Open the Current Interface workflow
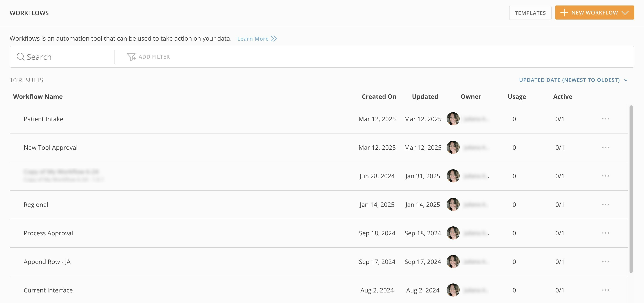This screenshot has height=303, width=644. tap(48, 290)
